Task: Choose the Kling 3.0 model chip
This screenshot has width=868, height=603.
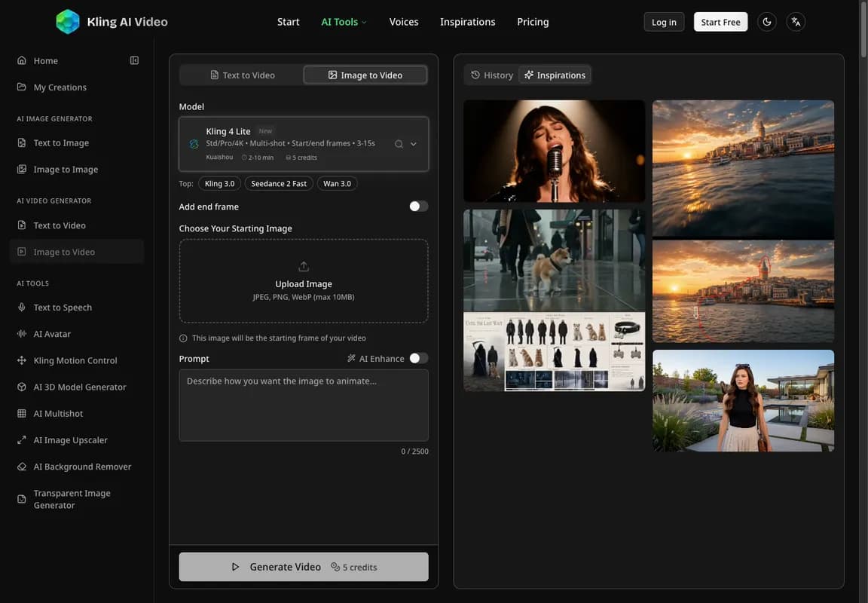Action: [220, 183]
